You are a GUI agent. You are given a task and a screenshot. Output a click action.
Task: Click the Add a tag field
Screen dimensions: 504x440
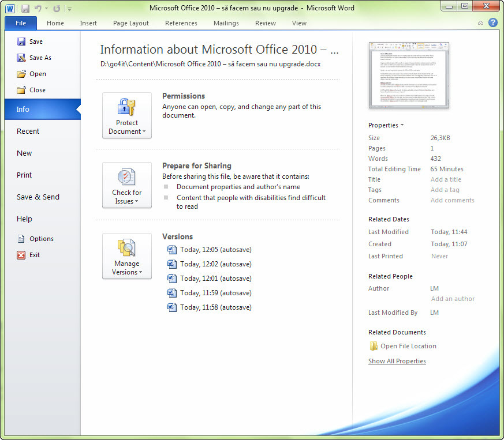[x=445, y=190]
